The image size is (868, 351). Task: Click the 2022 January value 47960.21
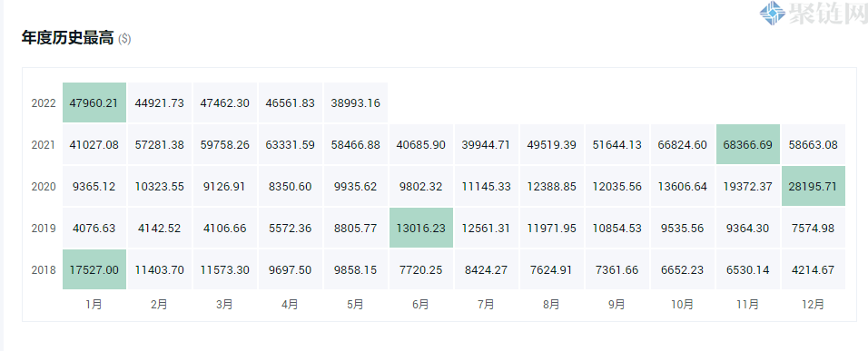[x=94, y=102]
